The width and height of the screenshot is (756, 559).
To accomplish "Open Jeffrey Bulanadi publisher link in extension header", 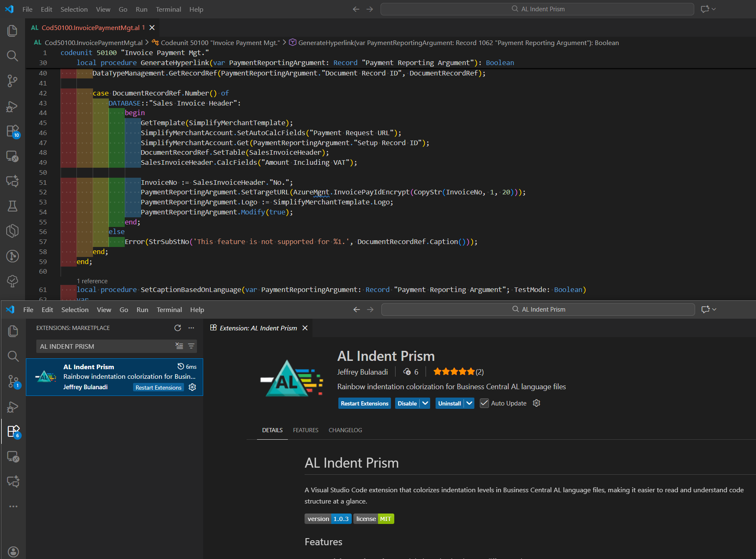I will click(x=362, y=372).
